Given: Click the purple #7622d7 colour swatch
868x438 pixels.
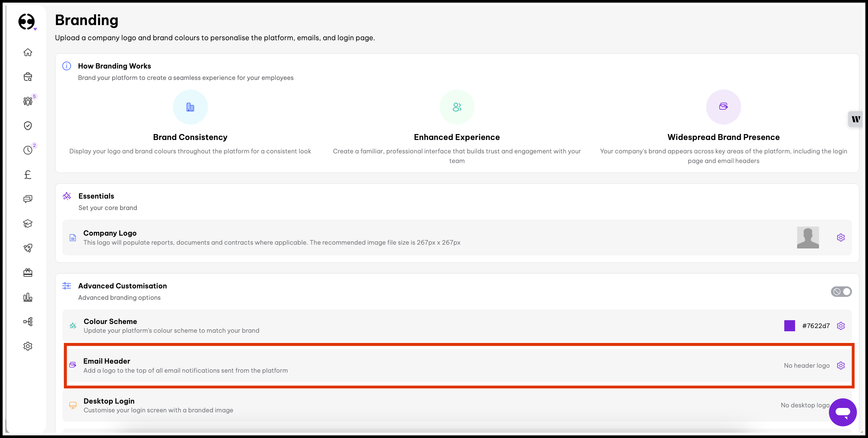Looking at the screenshot, I should (790, 326).
